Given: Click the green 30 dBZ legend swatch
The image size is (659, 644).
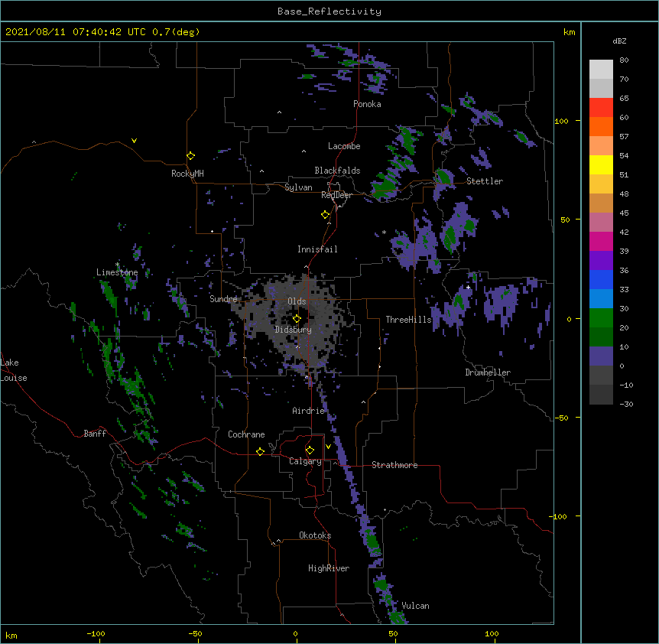Looking at the screenshot, I should 601,318.
